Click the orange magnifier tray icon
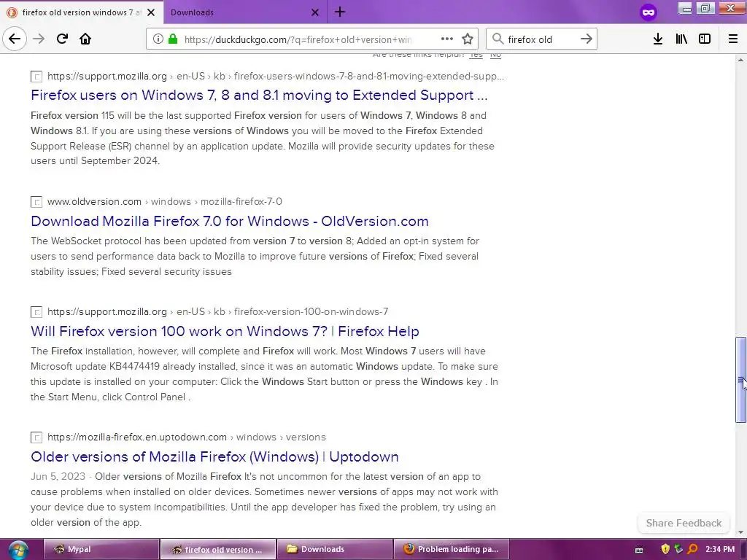 click(692, 549)
